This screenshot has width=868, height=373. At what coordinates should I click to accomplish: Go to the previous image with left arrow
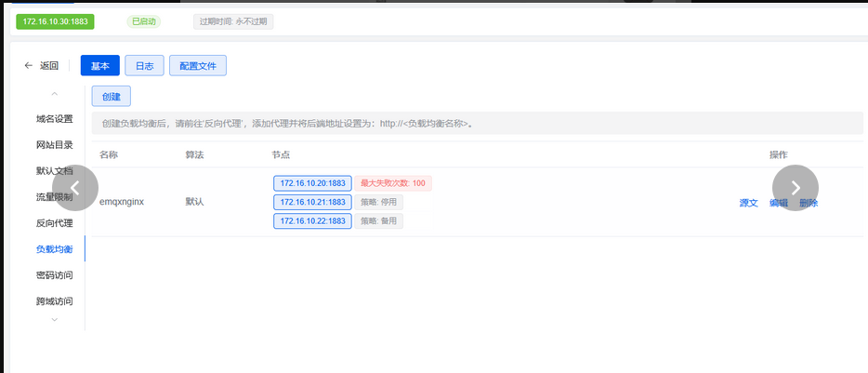point(75,188)
